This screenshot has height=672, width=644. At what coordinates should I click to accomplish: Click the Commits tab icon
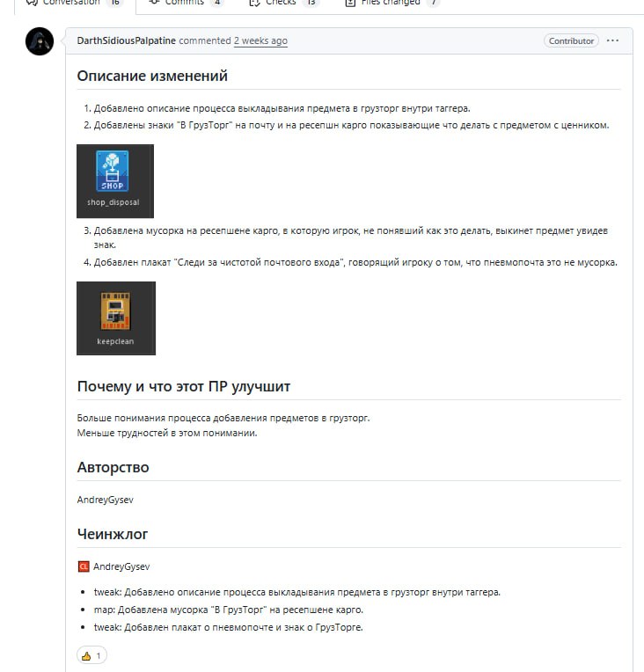(x=154, y=3)
